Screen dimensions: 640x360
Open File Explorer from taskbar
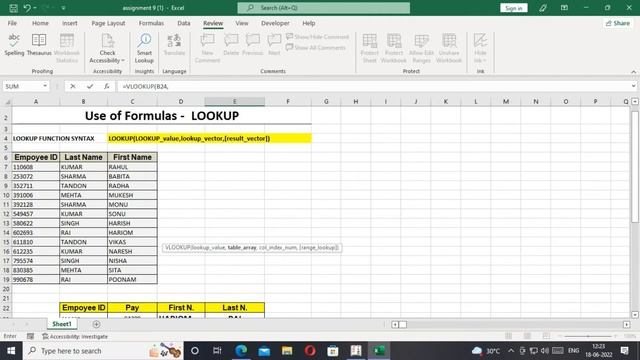click(287, 351)
